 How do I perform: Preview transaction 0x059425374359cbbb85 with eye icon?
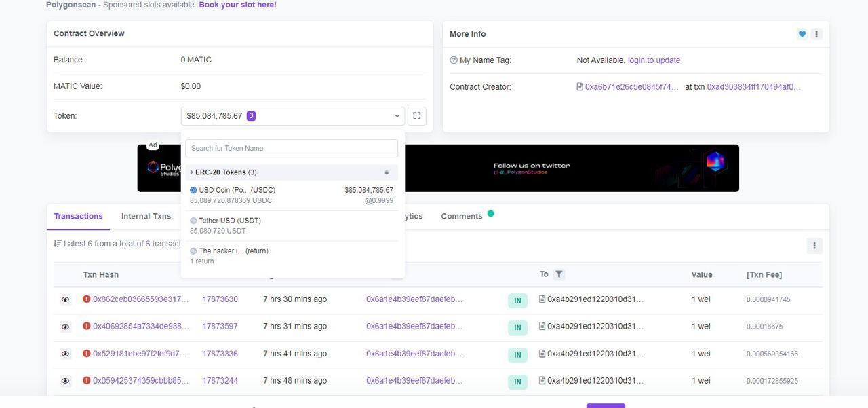[x=65, y=381]
